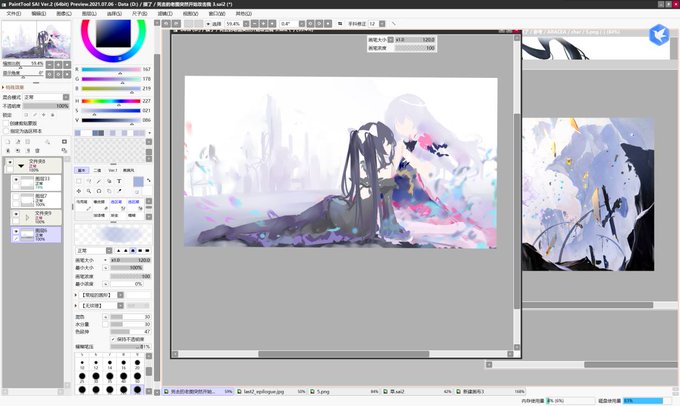The image size is (680, 406).
Task: Select the Rotate view tool
Action: 99,191
